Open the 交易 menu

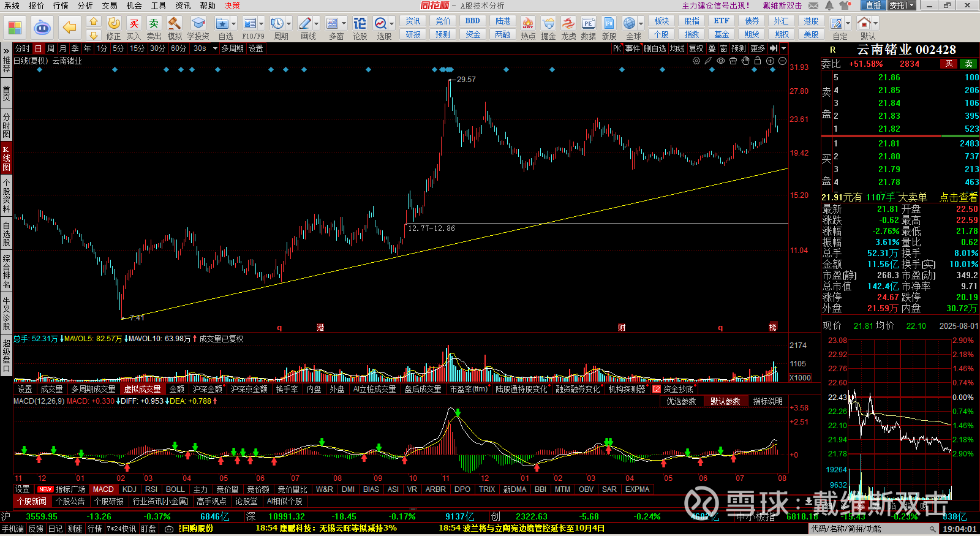pos(110,6)
